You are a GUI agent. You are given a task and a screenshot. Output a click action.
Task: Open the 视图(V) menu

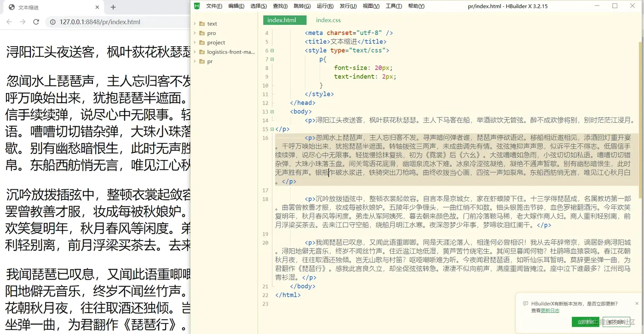tap(371, 6)
